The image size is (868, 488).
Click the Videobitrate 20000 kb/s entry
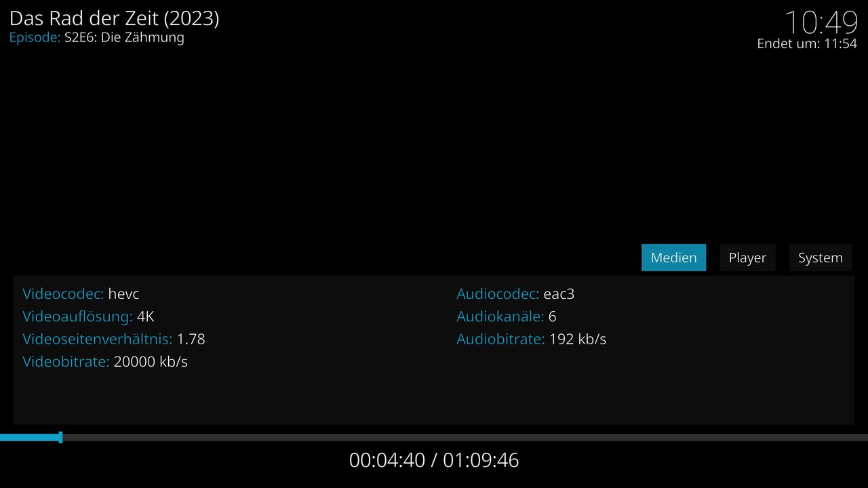[105, 361]
